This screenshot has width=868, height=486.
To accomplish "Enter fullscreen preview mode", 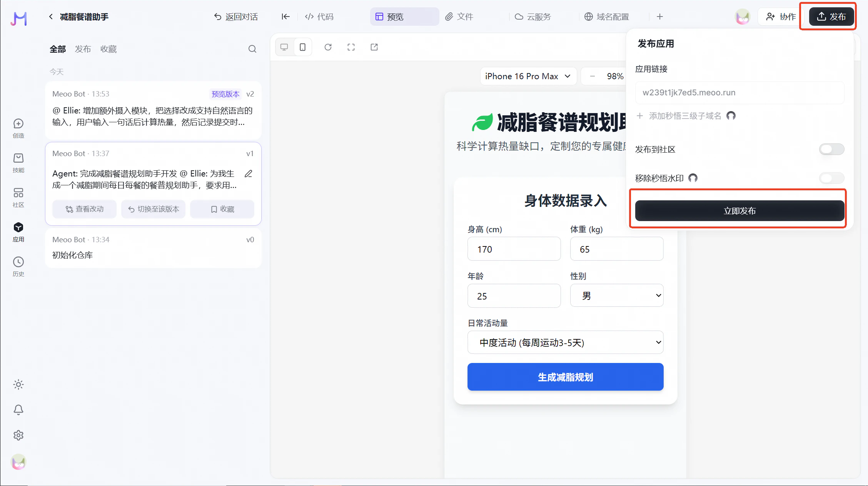I will click(351, 47).
